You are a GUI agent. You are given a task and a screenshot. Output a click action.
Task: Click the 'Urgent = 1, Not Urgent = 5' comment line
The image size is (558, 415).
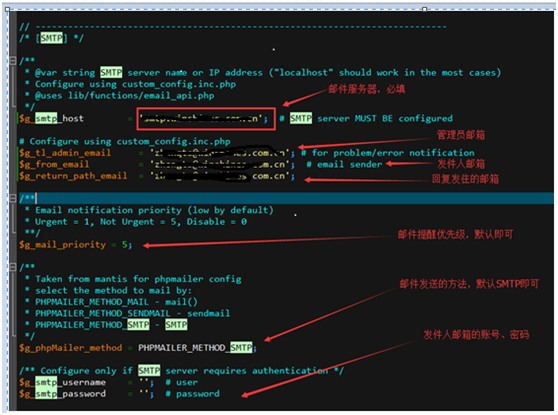[136, 221]
